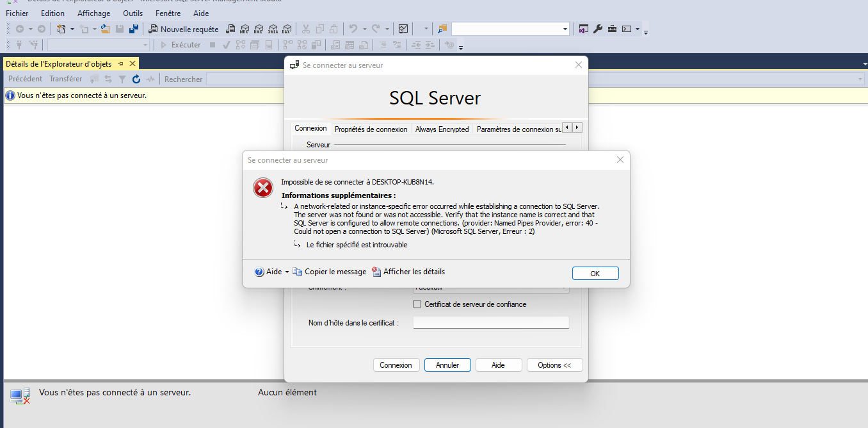Click the synchronize arrows icon
The height and width of the screenshot is (428, 868).
(108, 79)
